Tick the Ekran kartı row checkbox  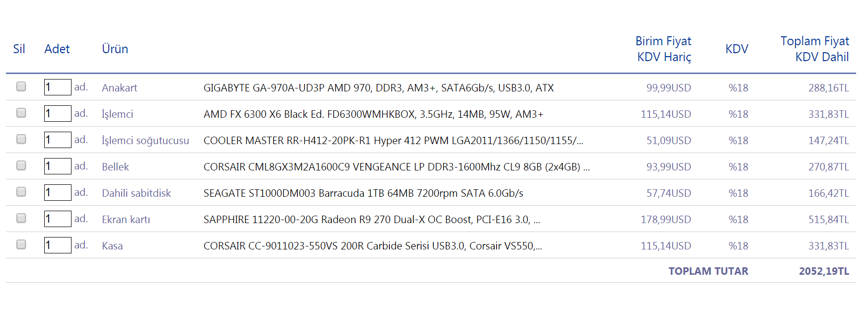coord(21,218)
